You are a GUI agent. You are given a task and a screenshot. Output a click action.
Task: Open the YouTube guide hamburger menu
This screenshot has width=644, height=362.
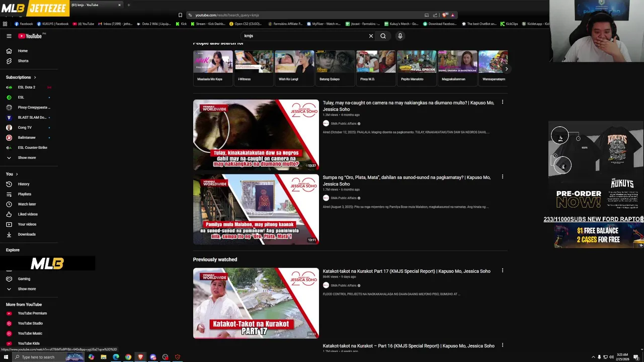pyautogui.click(x=9, y=36)
